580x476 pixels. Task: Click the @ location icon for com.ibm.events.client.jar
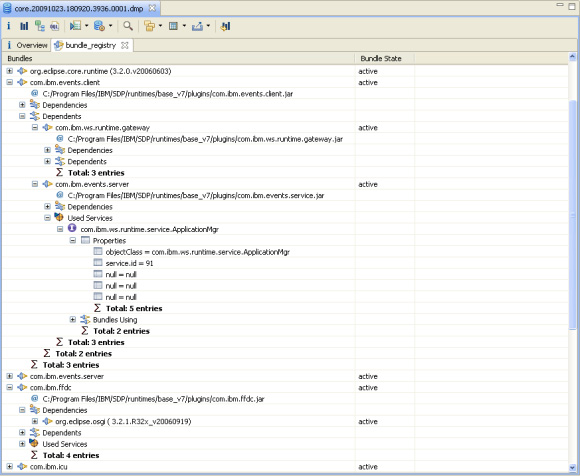pyautogui.click(x=34, y=94)
